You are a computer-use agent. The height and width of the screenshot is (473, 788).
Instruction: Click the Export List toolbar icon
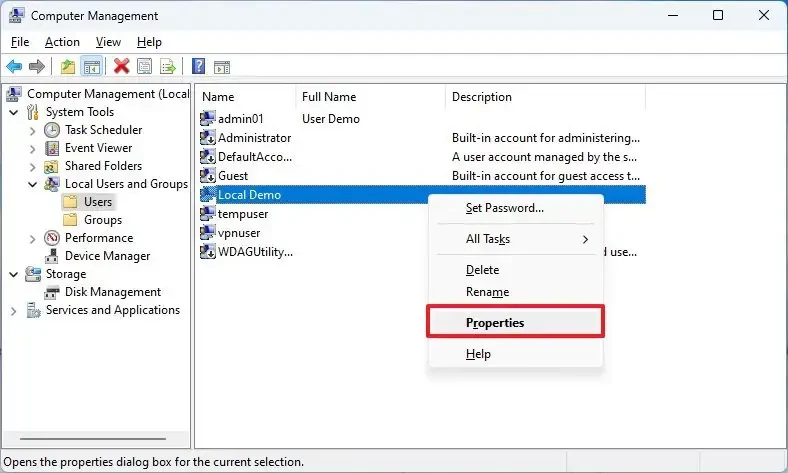[x=168, y=66]
